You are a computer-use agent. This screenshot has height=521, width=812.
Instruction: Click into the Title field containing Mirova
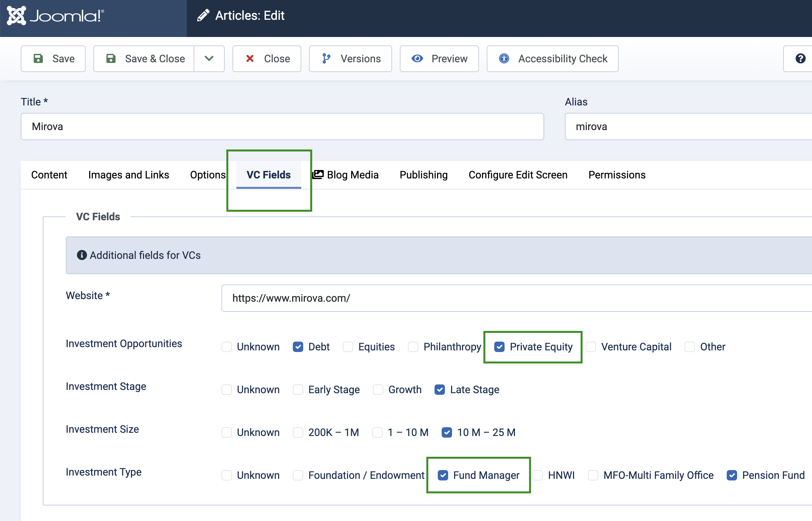tap(282, 127)
